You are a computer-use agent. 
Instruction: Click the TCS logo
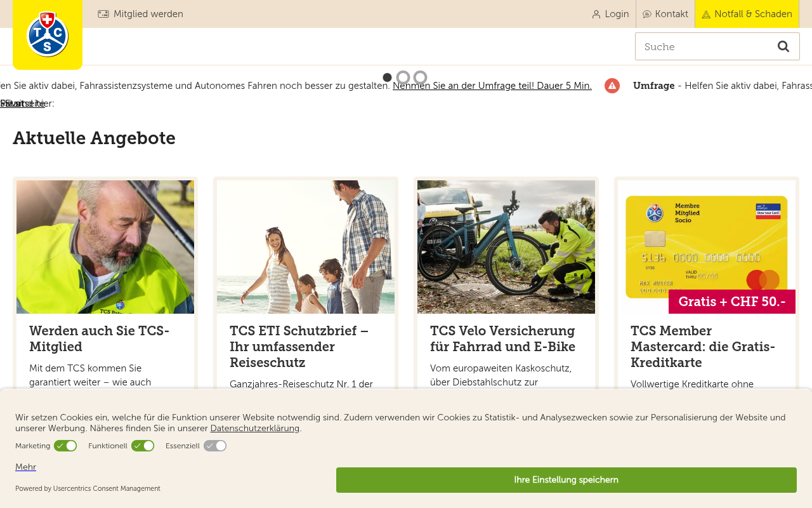[x=48, y=34]
